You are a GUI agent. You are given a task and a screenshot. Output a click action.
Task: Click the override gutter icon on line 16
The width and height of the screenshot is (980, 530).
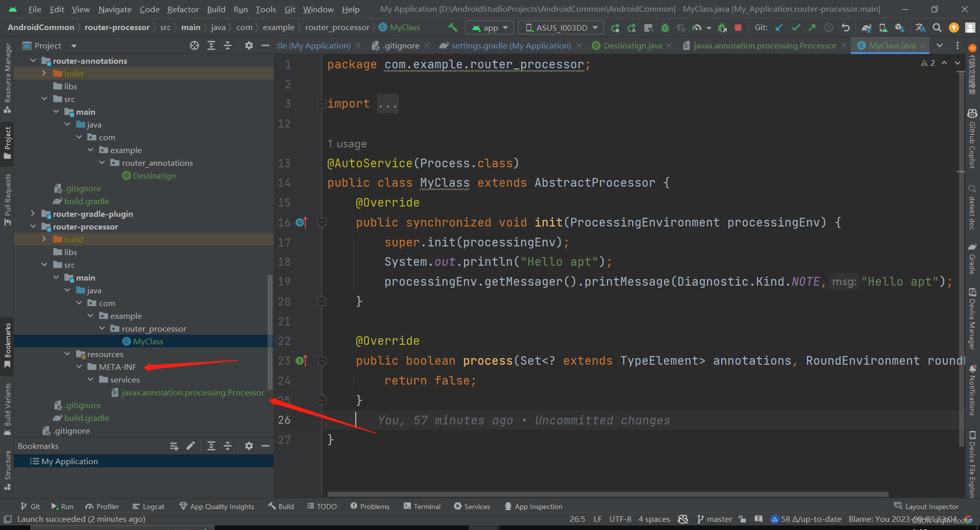coord(301,222)
